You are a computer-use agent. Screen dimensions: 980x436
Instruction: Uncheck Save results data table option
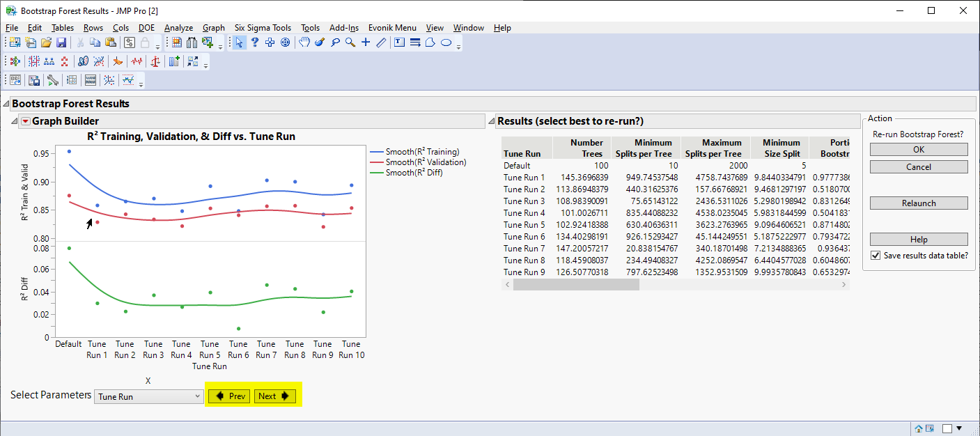(x=876, y=255)
